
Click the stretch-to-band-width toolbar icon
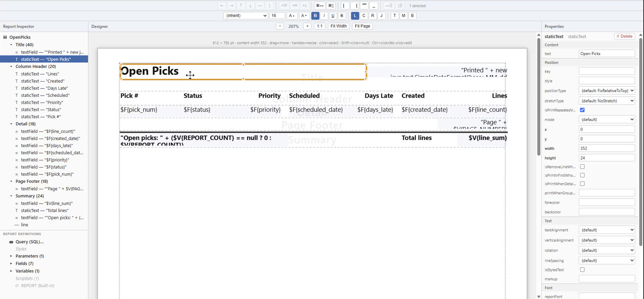coord(320,6)
